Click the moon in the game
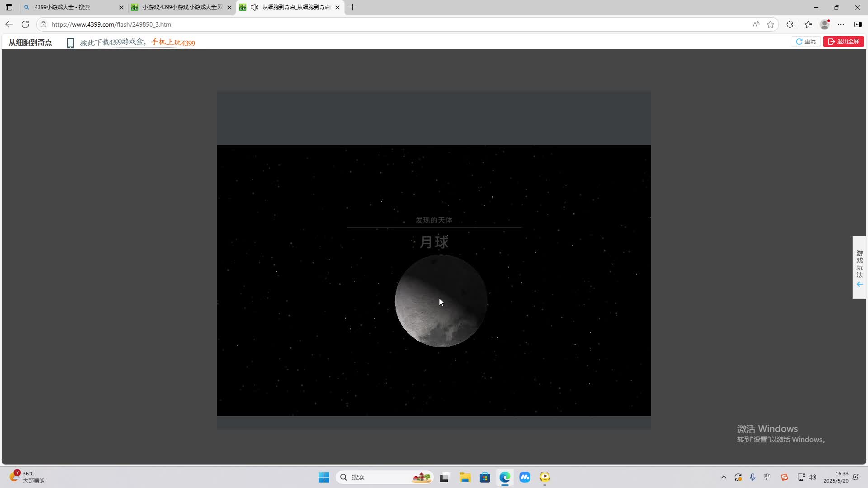The image size is (868, 488). (x=441, y=301)
